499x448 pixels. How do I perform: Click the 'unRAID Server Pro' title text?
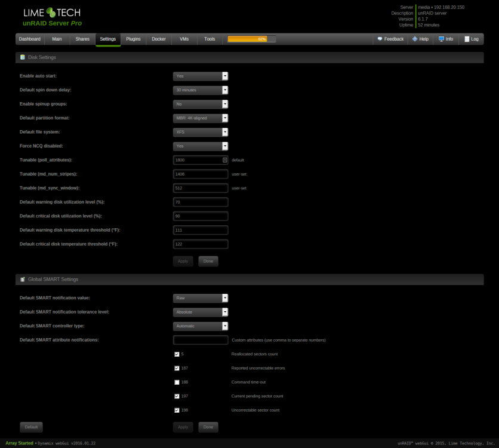pos(52,23)
